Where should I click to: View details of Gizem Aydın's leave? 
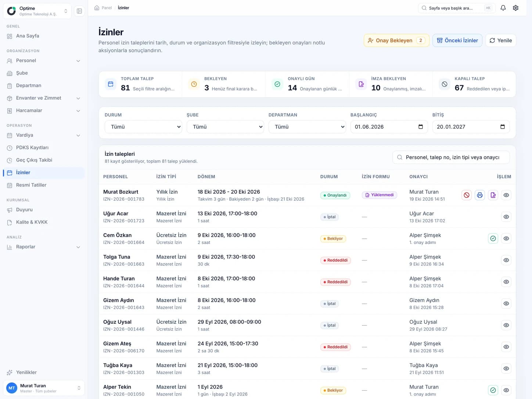(x=506, y=303)
